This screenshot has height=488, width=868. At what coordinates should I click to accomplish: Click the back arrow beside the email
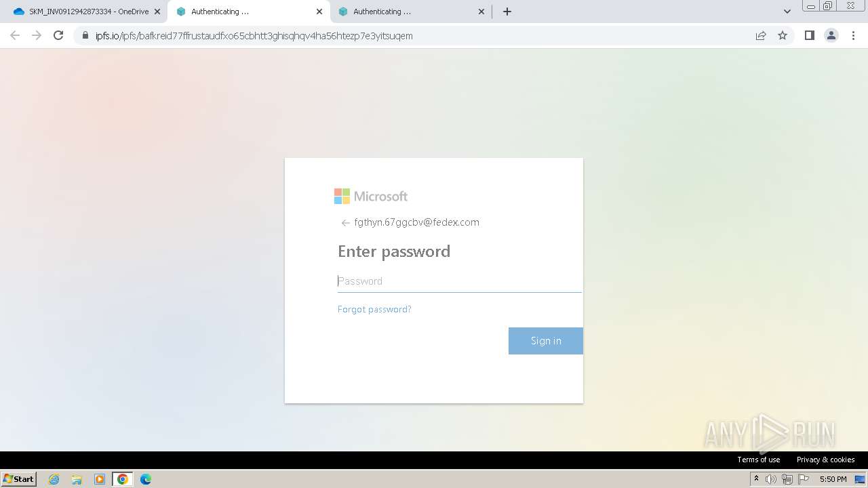coord(345,223)
